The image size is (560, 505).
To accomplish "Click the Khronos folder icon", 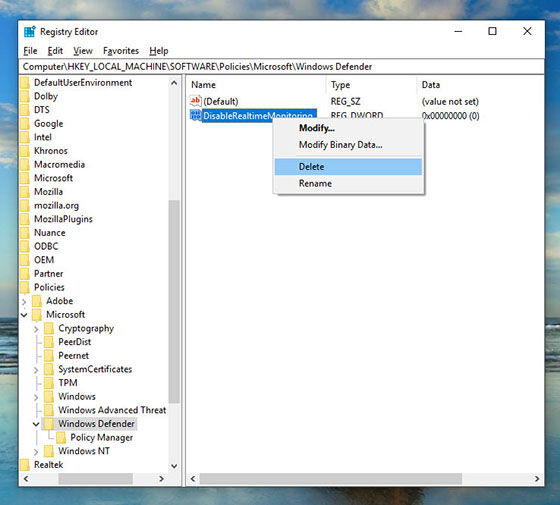I will [25, 151].
